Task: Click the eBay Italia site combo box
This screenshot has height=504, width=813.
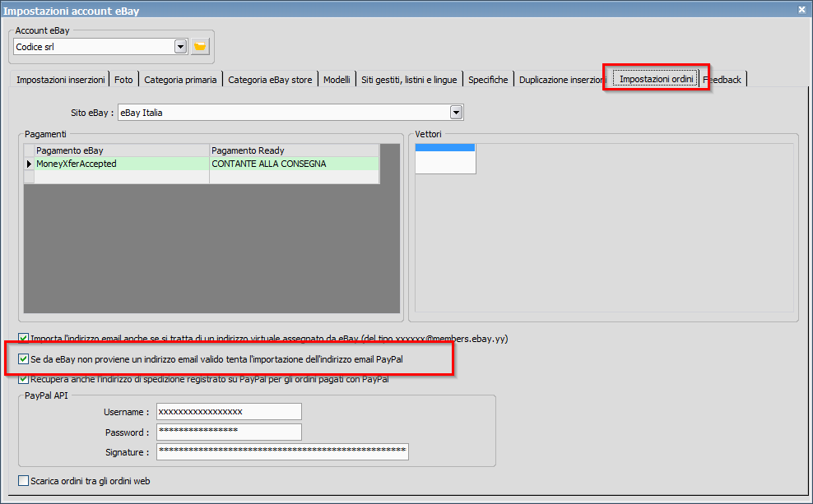Action: click(x=290, y=113)
